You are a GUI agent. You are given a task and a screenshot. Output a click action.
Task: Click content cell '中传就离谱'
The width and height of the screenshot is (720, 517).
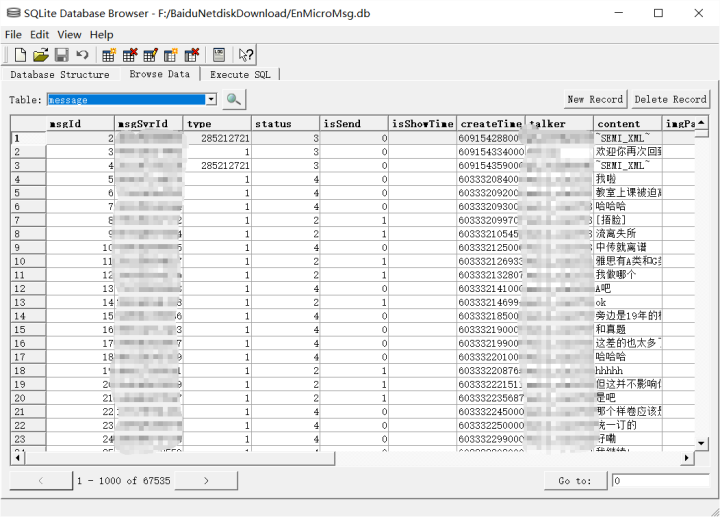point(628,247)
